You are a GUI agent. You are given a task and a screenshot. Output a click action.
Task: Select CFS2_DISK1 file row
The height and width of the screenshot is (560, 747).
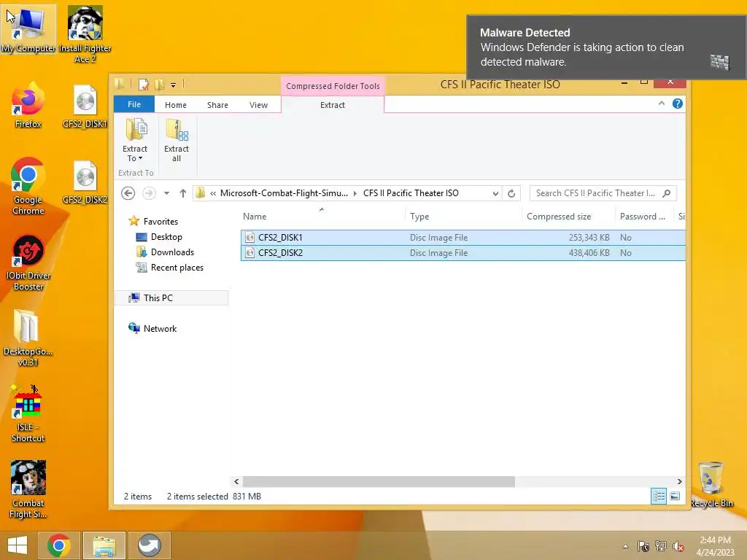point(463,238)
